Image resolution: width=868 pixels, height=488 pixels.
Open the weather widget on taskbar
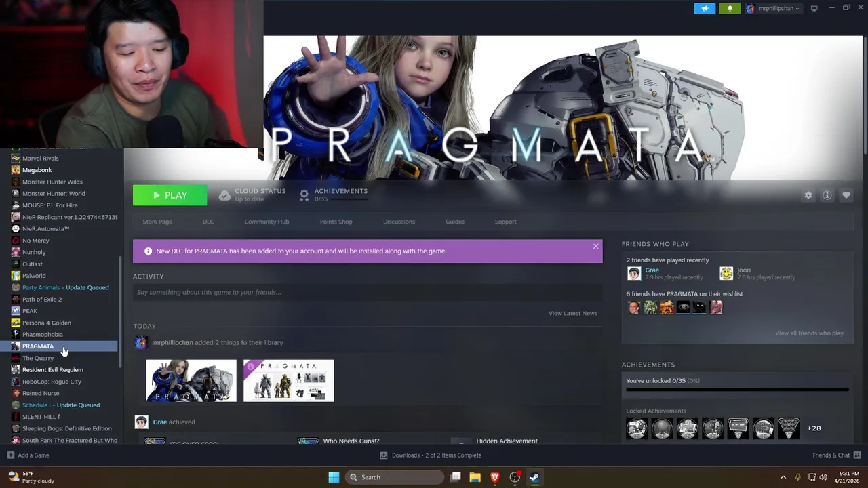(x=31, y=477)
